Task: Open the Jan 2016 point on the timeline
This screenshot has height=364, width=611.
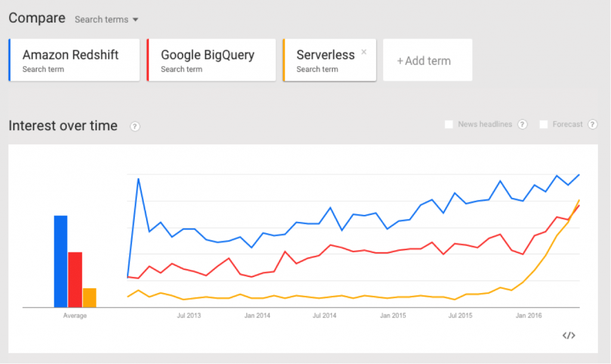Action: (527, 315)
